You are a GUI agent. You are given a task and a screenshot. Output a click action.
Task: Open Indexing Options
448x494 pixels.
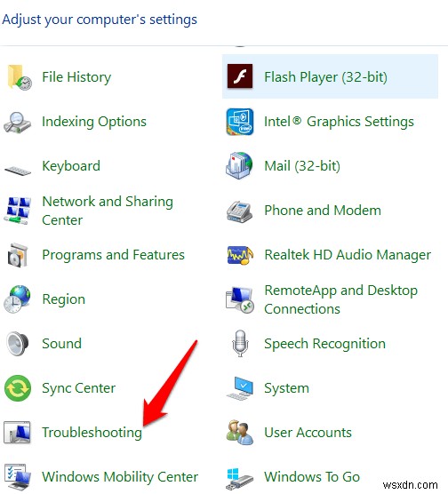[94, 122]
